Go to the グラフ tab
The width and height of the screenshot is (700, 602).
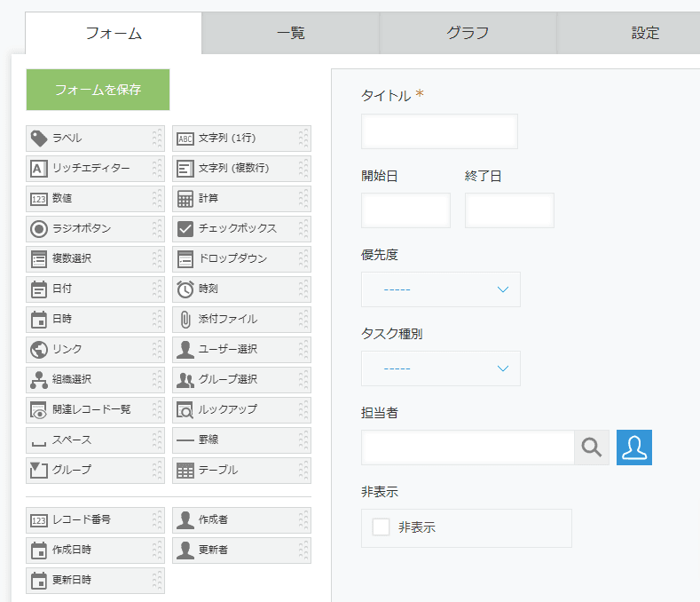coord(468,33)
